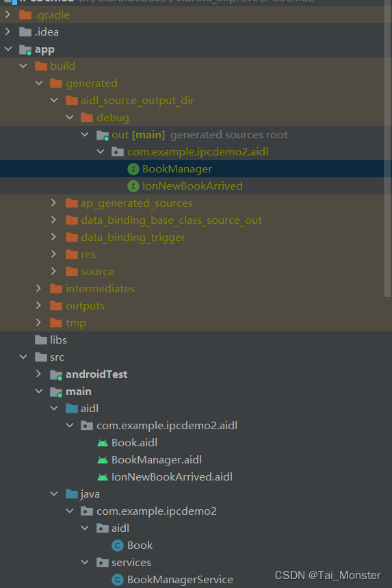
Task: Click the IonNewBookArrived interface icon
Action: coord(133,186)
